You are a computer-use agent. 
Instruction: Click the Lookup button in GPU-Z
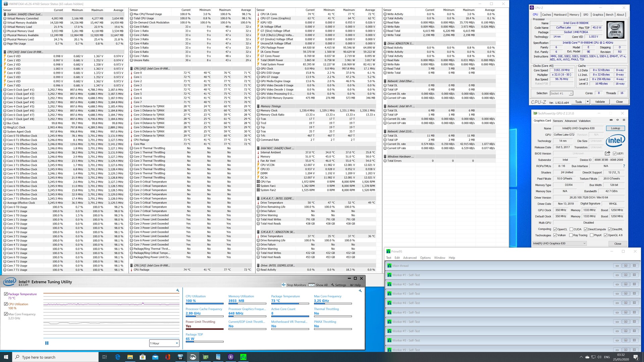click(x=615, y=128)
